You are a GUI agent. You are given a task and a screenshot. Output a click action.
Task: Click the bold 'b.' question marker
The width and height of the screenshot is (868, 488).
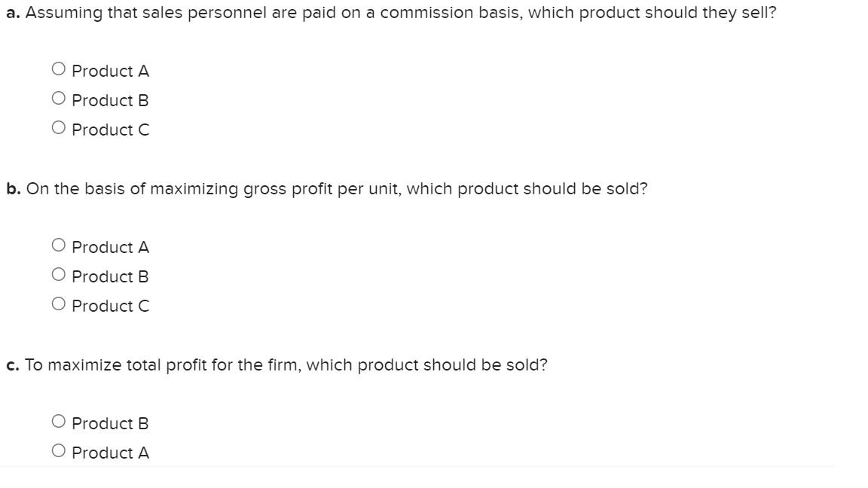[14, 189]
